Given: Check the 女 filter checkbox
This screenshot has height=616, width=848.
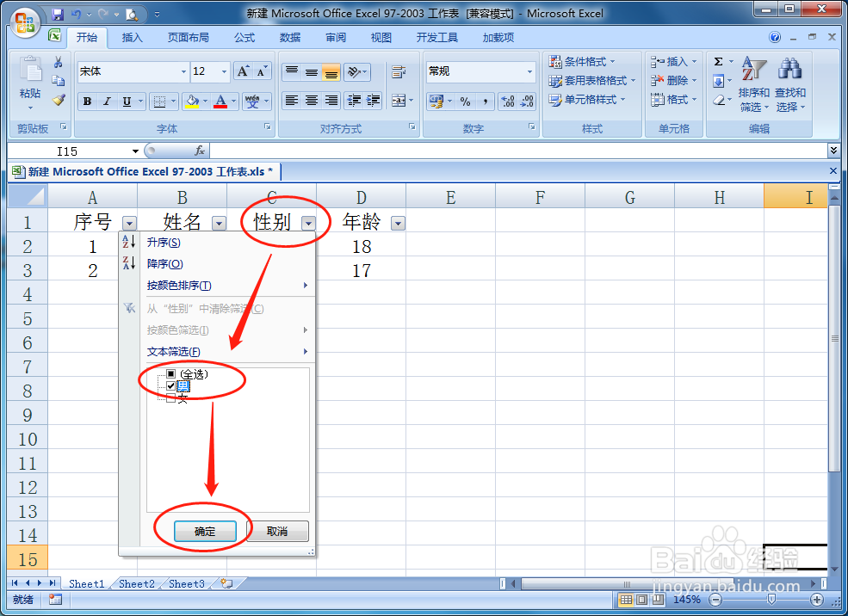Looking at the screenshot, I should (x=171, y=399).
